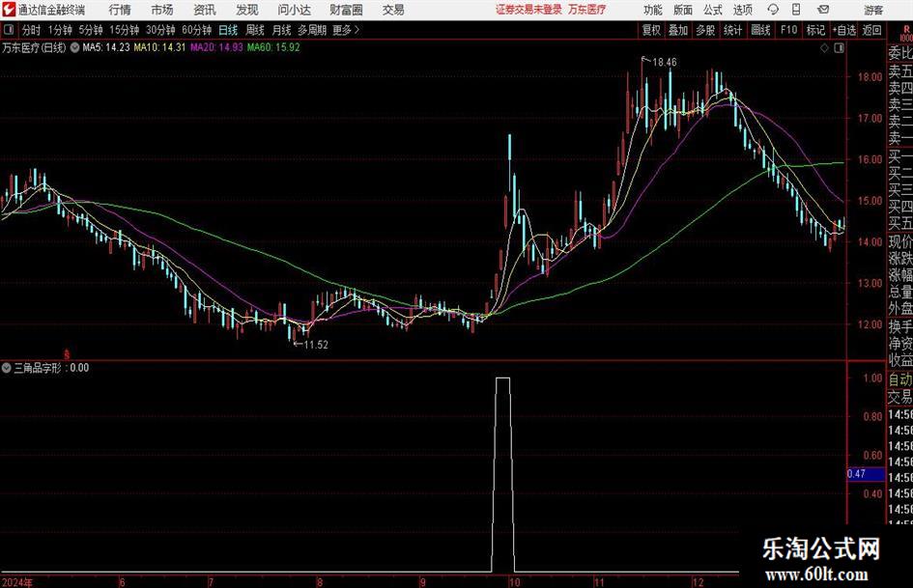Click the MA60: 15.92 indicator label
913x588 pixels.
coord(273,47)
